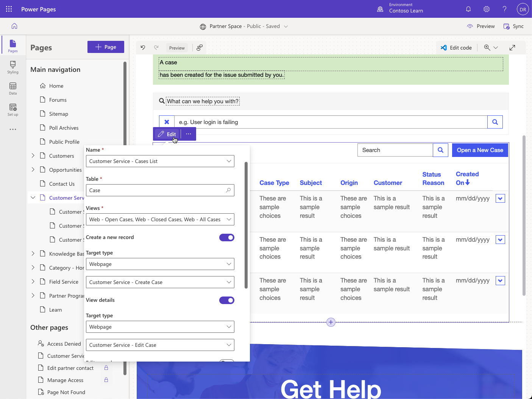Click inside the Search field above the cases list
This screenshot has width=532, height=399.
coord(395,150)
